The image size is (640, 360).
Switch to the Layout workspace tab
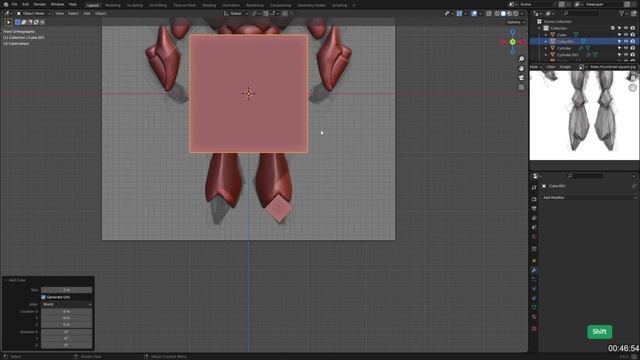coord(93,5)
